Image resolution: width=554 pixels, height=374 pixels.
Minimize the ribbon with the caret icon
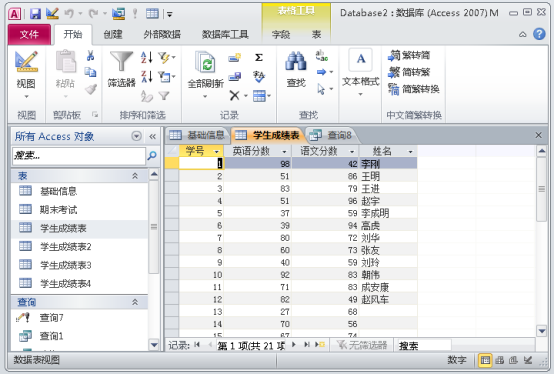point(523,34)
